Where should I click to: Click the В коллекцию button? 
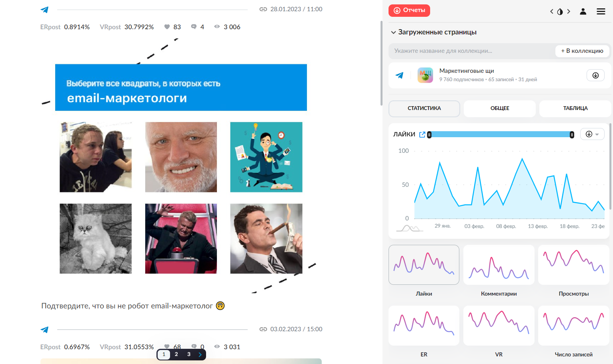[x=582, y=51]
